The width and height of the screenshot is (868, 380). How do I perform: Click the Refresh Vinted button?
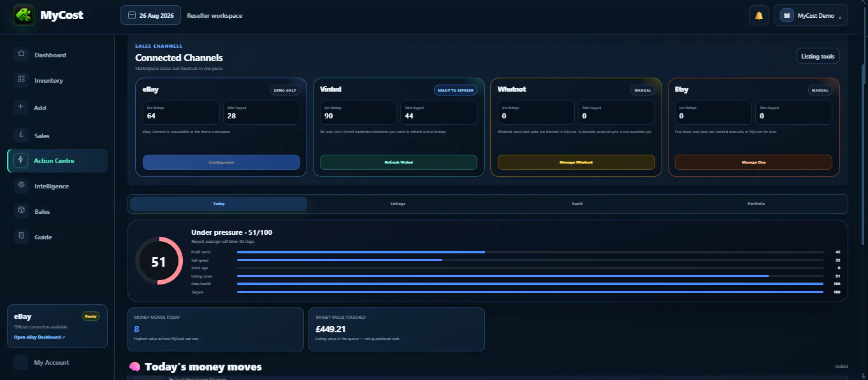click(x=398, y=162)
